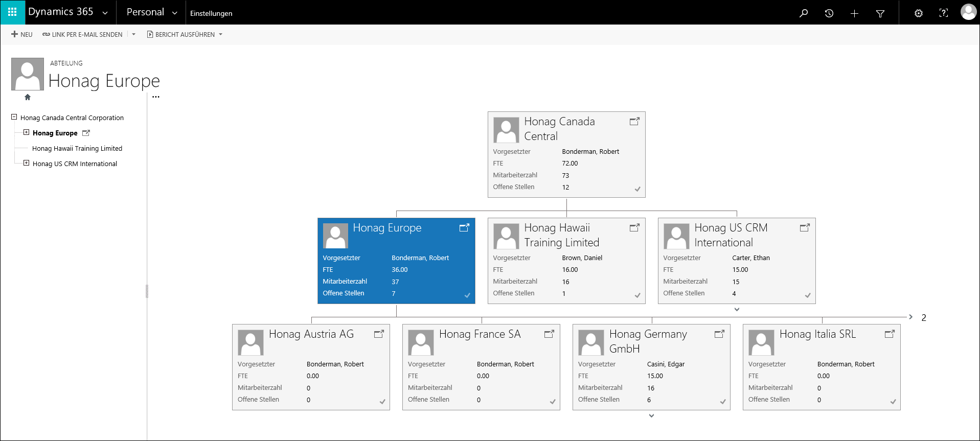Screen dimensions: 980x441
Task: Click the home icon under Honag Europe avatar
Action: point(28,97)
